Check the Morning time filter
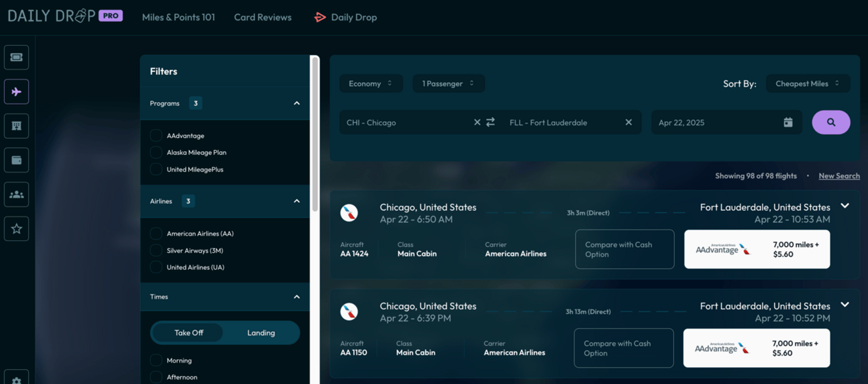This screenshot has height=384, width=868. tap(156, 360)
